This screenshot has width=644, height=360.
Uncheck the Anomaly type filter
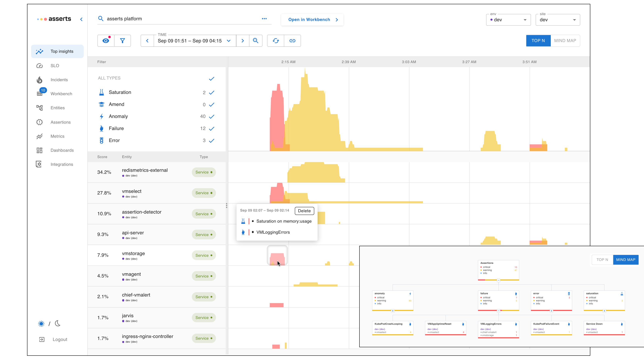tap(212, 117)
